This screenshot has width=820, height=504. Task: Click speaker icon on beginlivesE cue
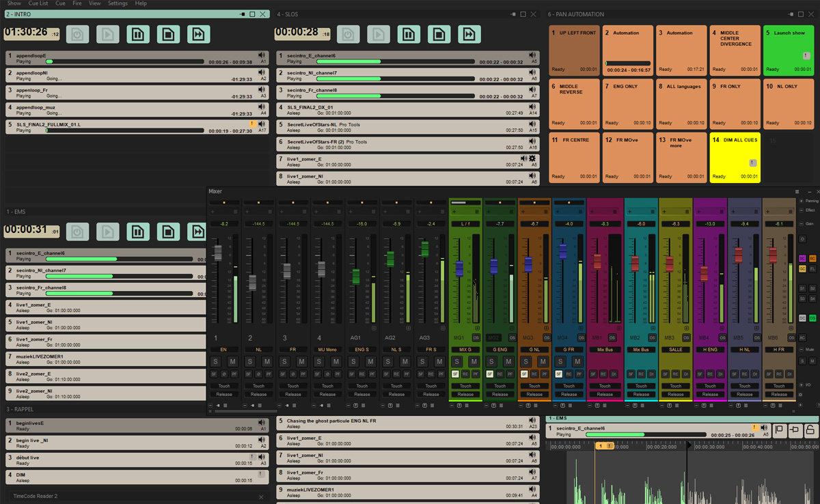click(x=262, y=423)
